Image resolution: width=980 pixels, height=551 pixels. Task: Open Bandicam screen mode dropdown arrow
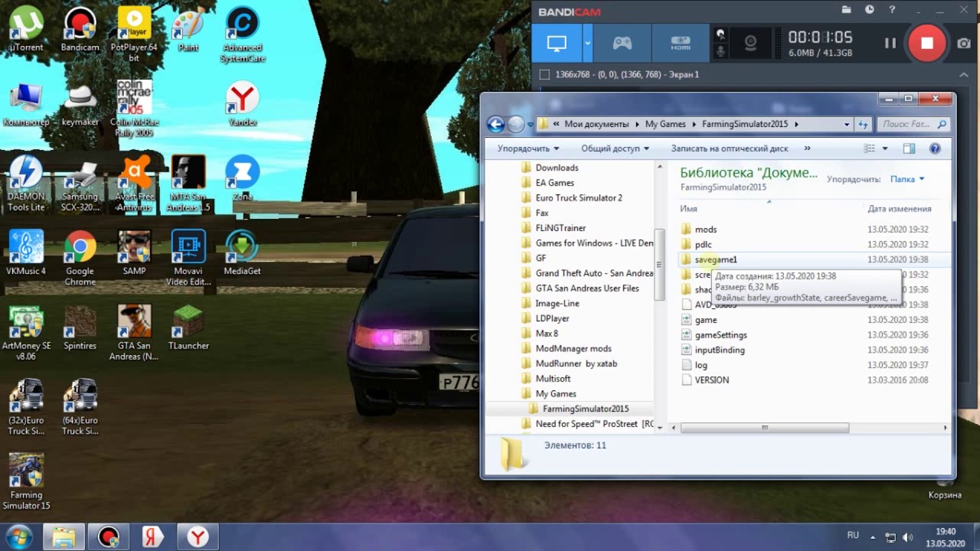pyautogui.click(x=587, y=44)
